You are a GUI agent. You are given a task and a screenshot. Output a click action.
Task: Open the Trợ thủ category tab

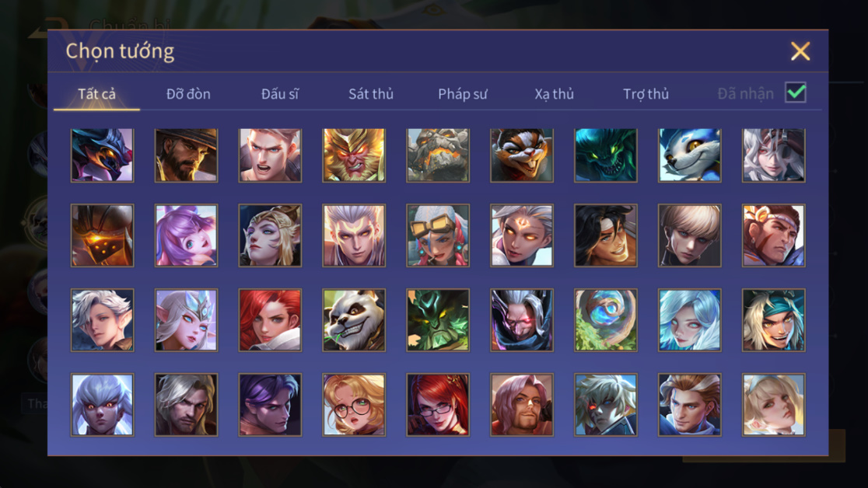[646, 93]
